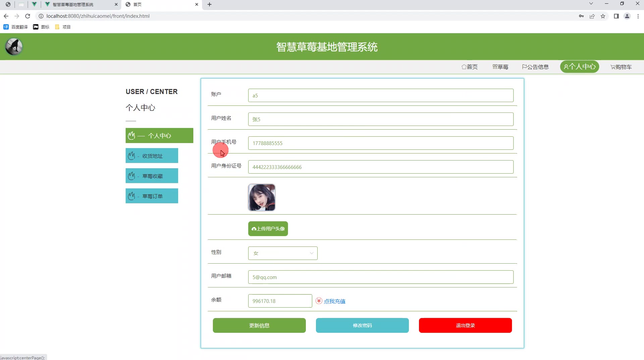Go back using browser back arrow
Screen dimensions: 644x360
tap(6, 16)
